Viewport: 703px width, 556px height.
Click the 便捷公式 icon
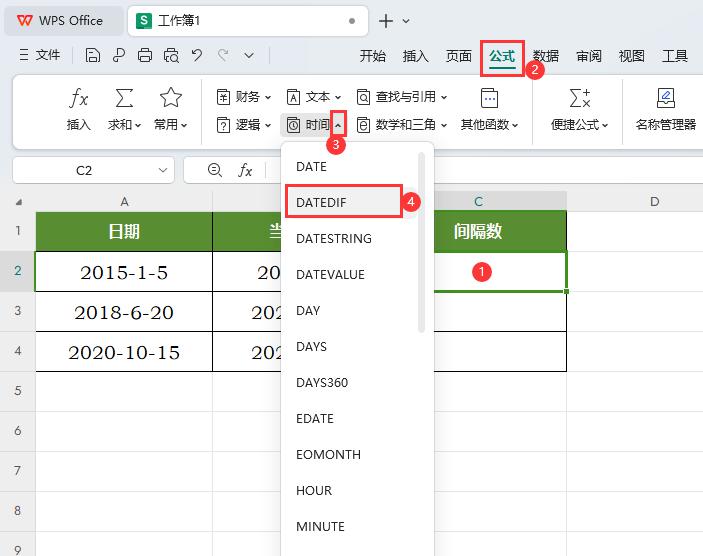pyautogui.click(x=580, y=98)
